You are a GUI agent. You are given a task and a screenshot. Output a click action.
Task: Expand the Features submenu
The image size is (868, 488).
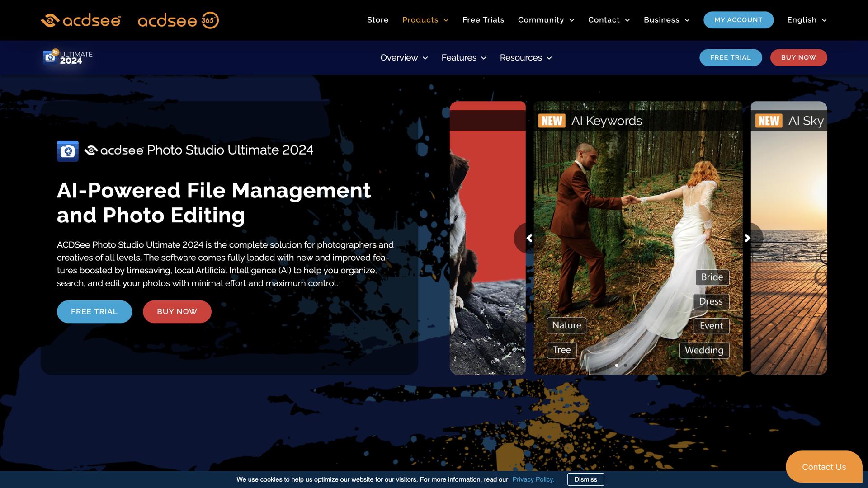pos(463,58)
